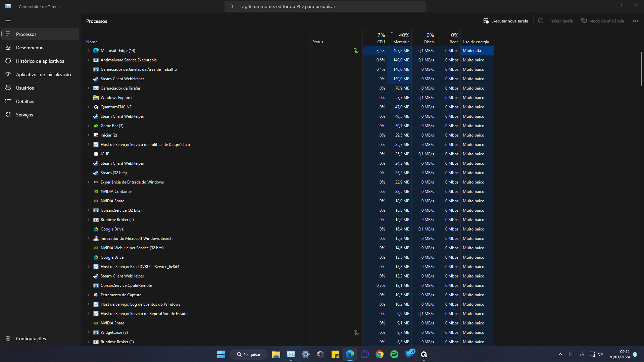644x362 pixels.
Task: Expand Widgets.exe (8) process group
Action: pyautogui.click(x=88, y=332)
